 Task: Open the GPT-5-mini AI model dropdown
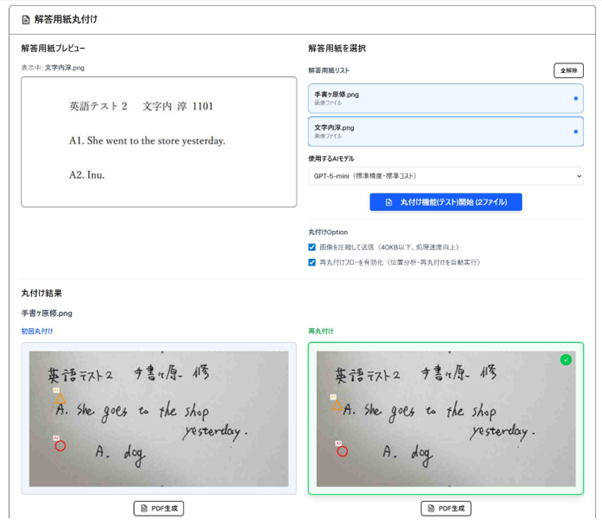click(446, 176)
